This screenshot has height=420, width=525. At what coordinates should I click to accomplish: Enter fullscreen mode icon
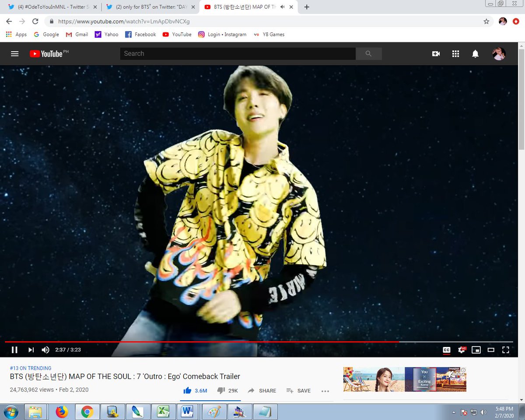click(x=506, y=350)
